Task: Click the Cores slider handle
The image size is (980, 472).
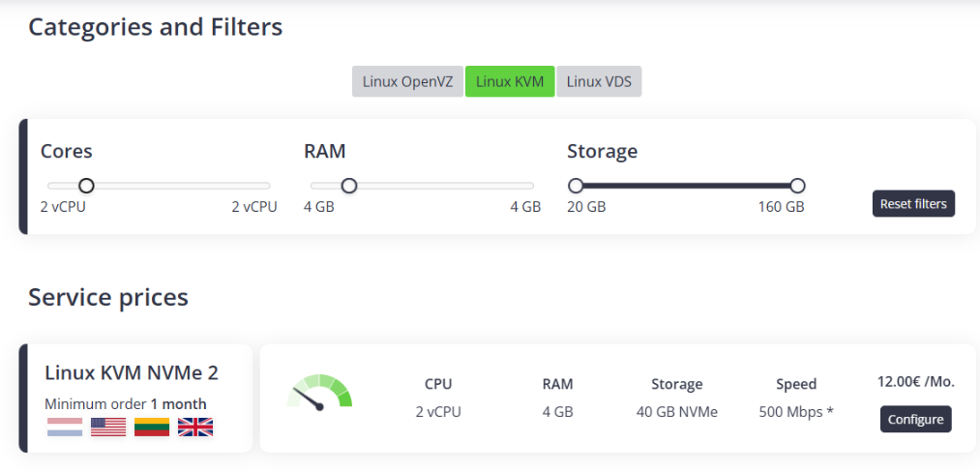Action: tap(86, 186)
